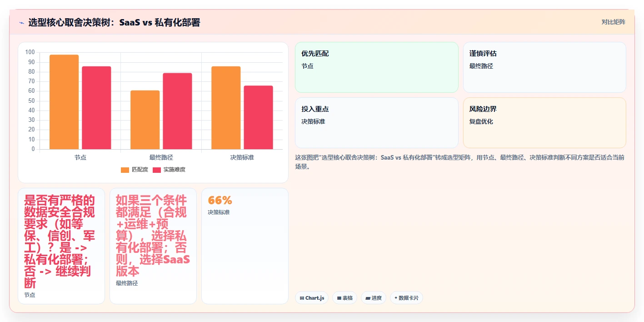Open the 风险边界 matrix card
644x322 pixels.
(x=544, y=123)
